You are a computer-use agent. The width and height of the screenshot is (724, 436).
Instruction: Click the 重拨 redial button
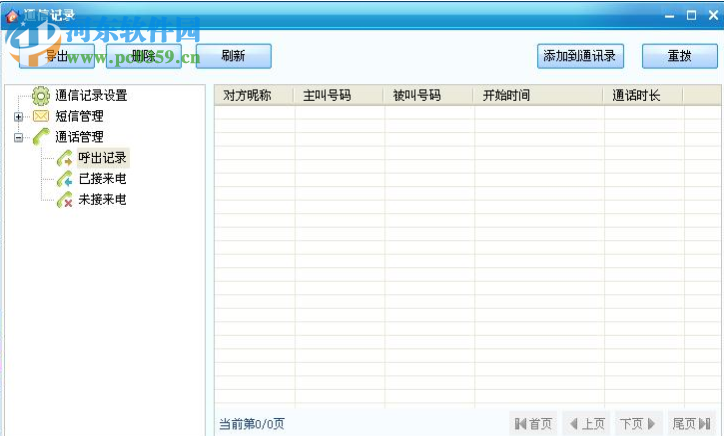[680, 56]
